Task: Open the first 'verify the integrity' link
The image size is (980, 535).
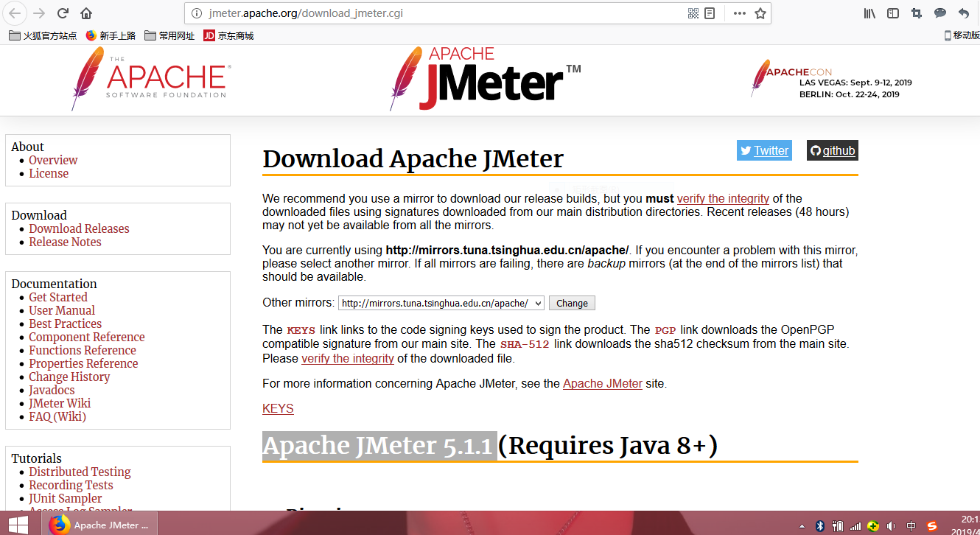Action: [x=723, y=198]
